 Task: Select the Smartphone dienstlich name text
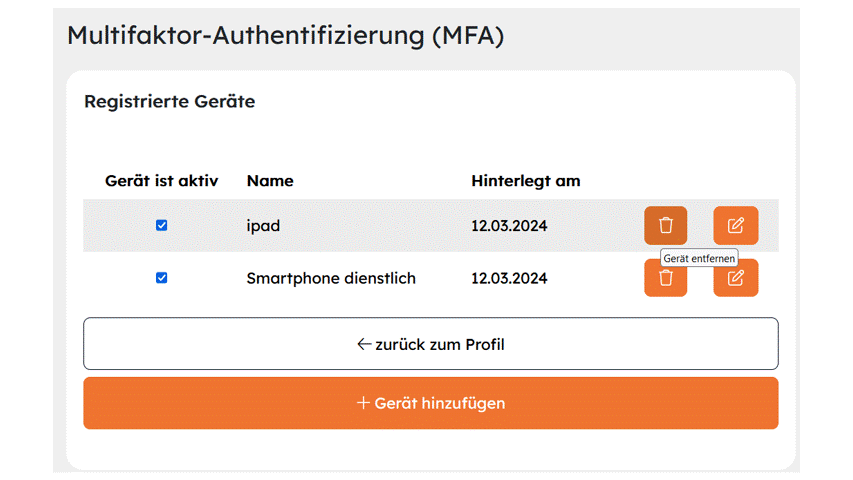(331, 279)
